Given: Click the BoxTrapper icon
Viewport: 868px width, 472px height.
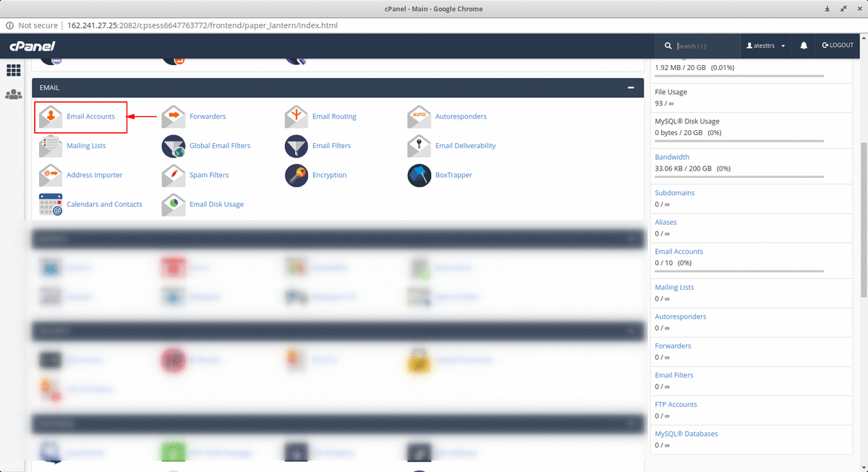Looking at the screenshot, I should coord(420,175).
